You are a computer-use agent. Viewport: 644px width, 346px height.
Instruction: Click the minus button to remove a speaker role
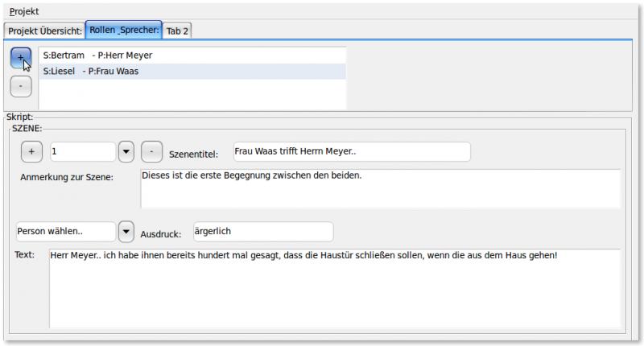(21, 85)
